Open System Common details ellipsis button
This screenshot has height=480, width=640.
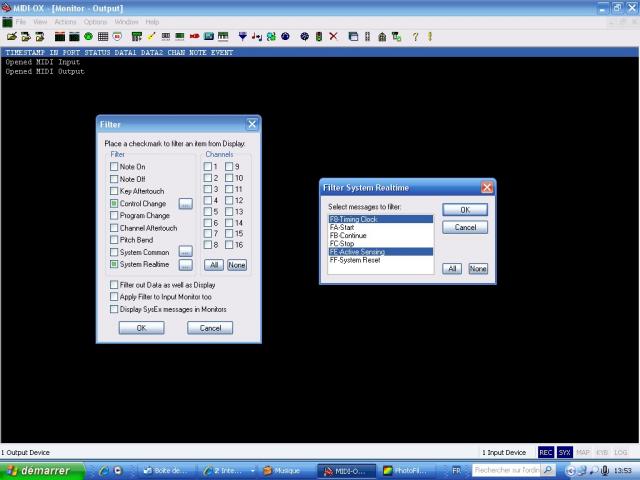(x=186, y=252)
